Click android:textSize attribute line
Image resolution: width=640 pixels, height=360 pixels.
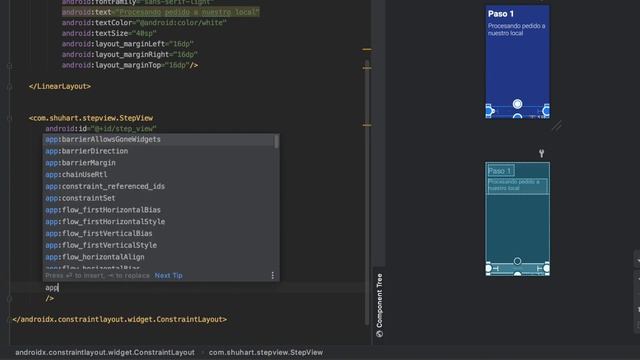[109, 33]
